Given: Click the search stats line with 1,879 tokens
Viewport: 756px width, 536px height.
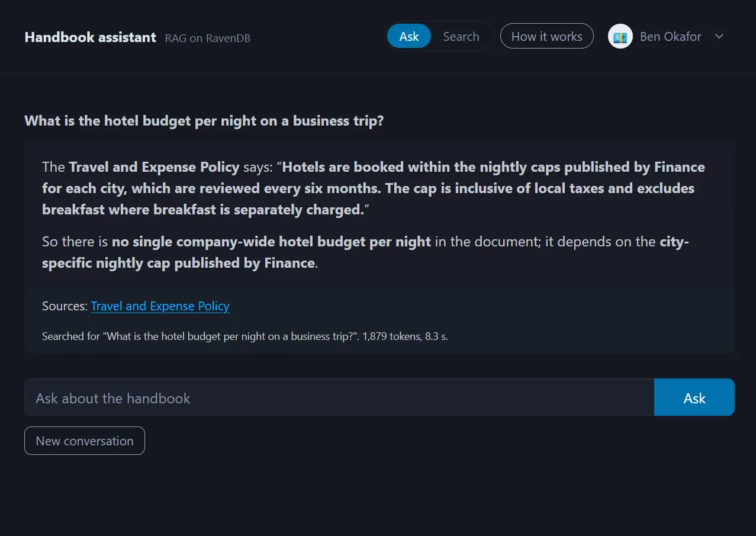Looking at the screenshot, I should (x=245, y=336).
